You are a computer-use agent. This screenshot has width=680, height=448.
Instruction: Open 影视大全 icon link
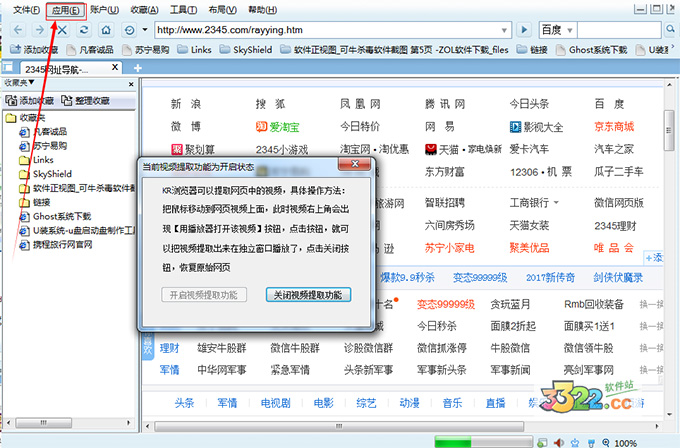coord(536,127)
